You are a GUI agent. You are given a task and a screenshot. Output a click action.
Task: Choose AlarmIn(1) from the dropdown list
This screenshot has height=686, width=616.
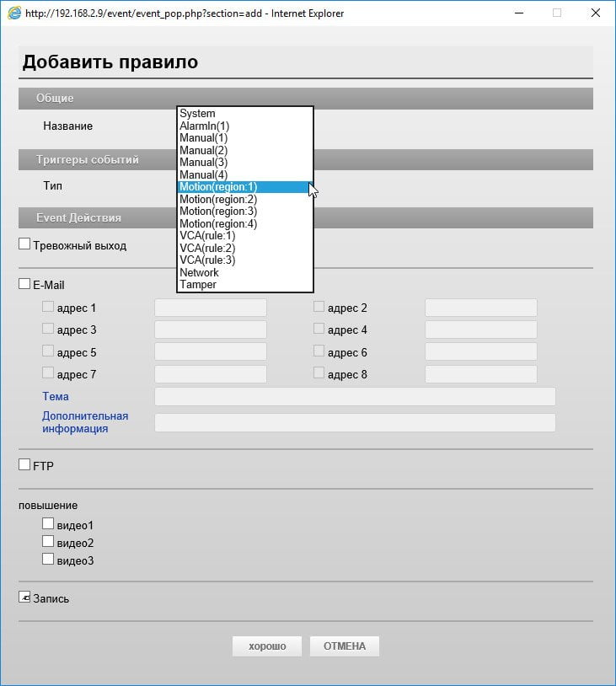coord(245,126)
